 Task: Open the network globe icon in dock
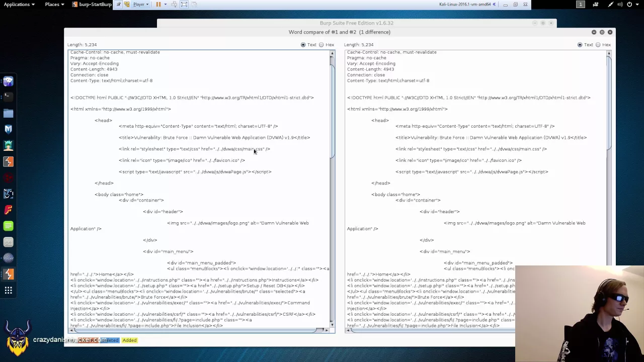(x=8, y=257)
